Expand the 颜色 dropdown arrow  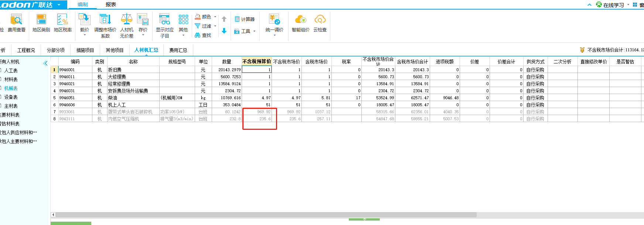(x=215, y=17)
